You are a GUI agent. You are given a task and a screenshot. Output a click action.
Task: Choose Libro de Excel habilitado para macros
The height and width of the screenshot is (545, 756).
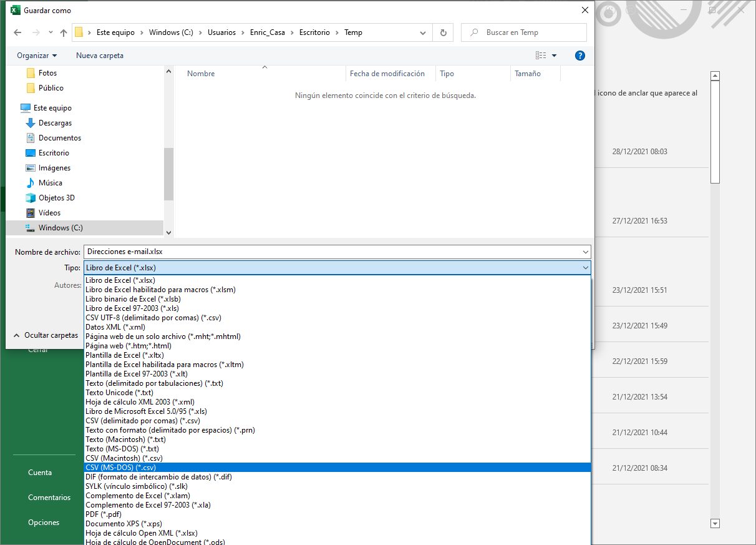(x=337, y=290)
